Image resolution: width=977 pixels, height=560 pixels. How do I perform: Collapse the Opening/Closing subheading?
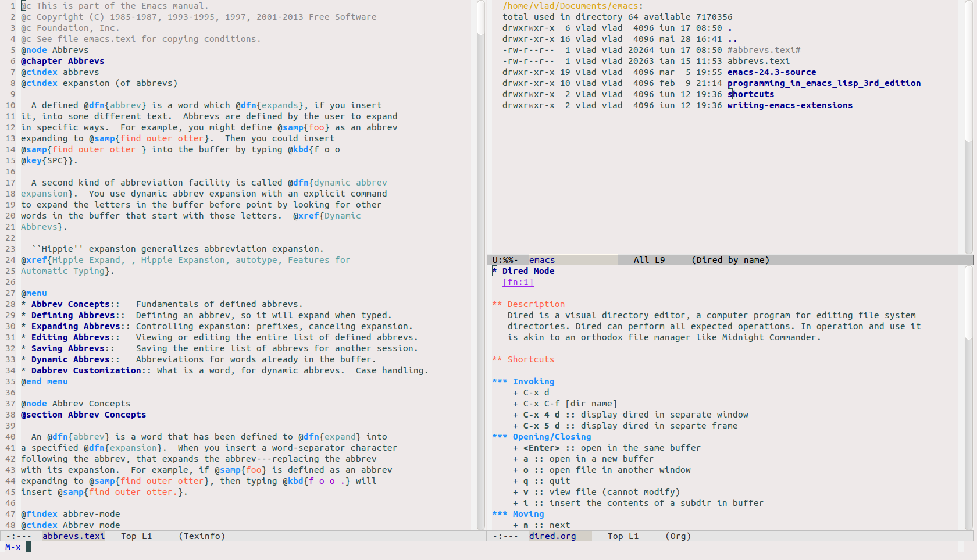(541, 437)
